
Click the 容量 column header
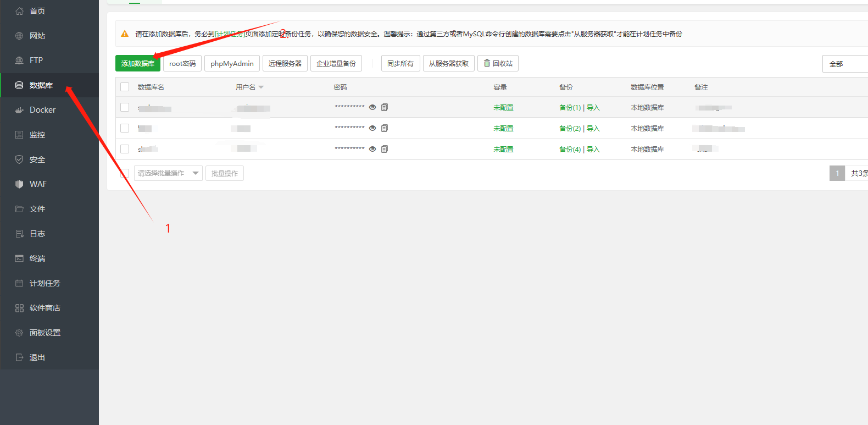click(x=500, y=87)
